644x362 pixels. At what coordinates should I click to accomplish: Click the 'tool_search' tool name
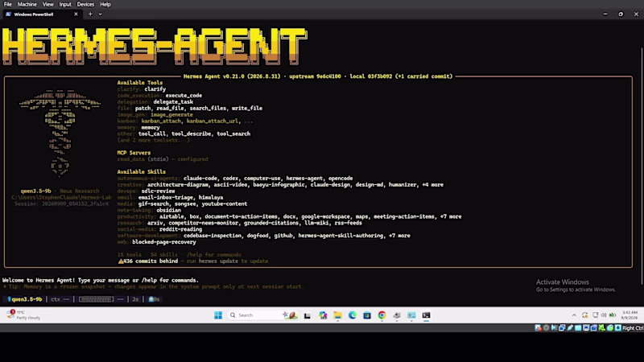tap(233, 134)
